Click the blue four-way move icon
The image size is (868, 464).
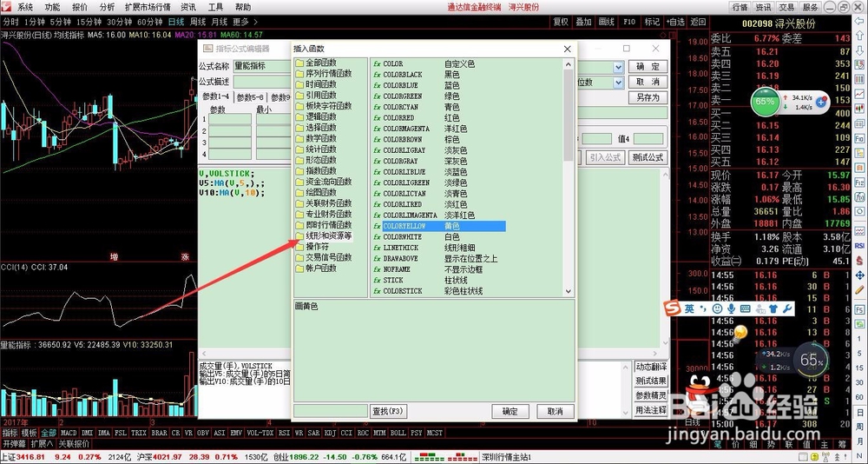click(x=859, y=275)
